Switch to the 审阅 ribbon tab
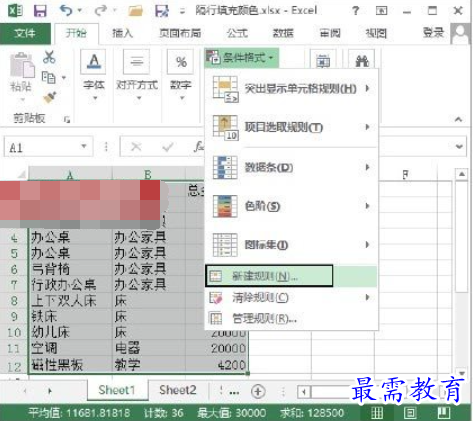The height and width of the screenshot is (421, 473). pyautogui.click(x=330, y=33)
